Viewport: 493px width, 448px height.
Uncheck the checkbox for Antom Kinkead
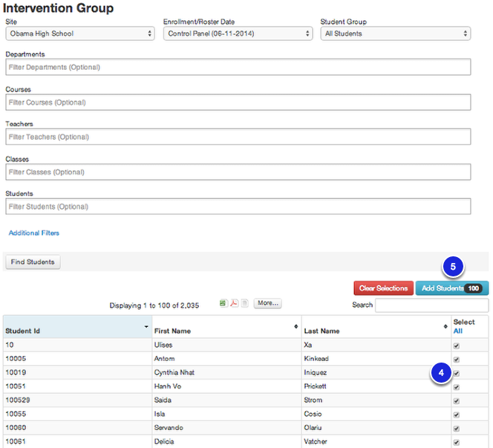tap(457, 360)
